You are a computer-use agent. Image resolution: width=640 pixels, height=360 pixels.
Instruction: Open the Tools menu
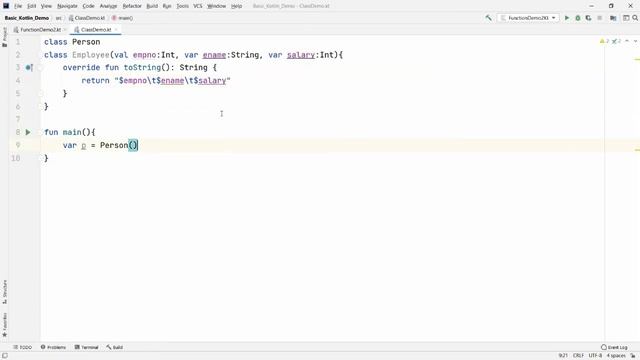click(182, 6)
